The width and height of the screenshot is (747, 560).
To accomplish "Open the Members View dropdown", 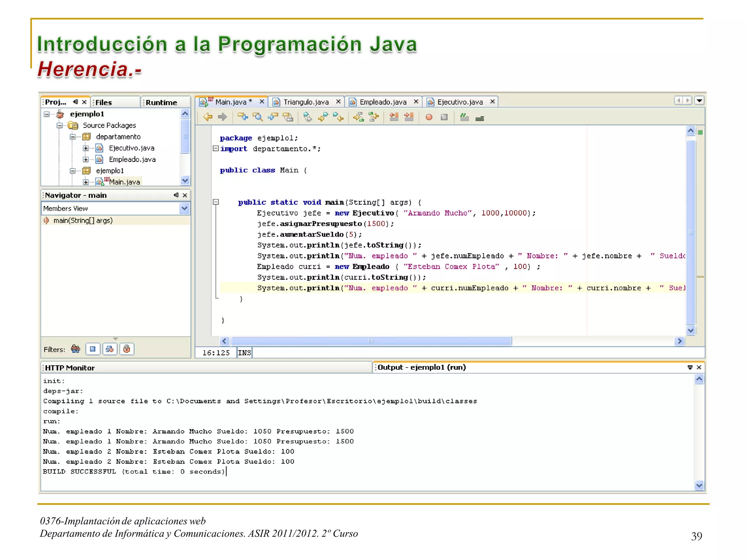I will (x=184, y=208).
